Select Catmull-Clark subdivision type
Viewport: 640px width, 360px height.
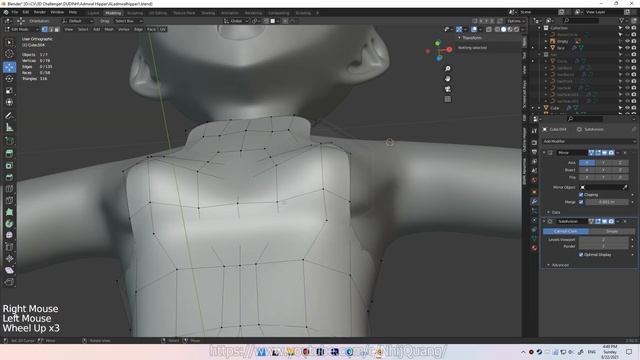pyautogui.click(x=566, y=231)
